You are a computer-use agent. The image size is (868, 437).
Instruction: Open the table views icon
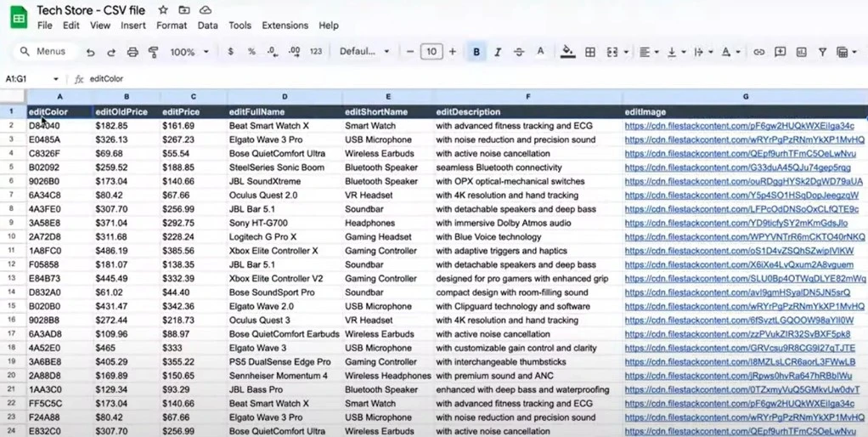tap(842, 52)
